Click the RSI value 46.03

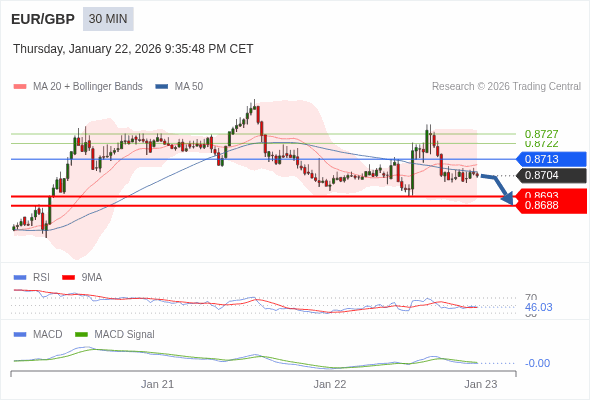(x=539, y=307)
